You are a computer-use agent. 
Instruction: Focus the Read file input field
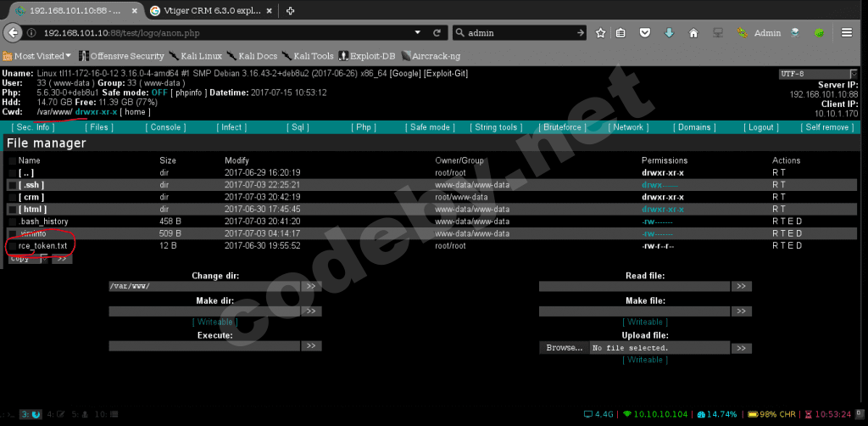tap(635, 286)
